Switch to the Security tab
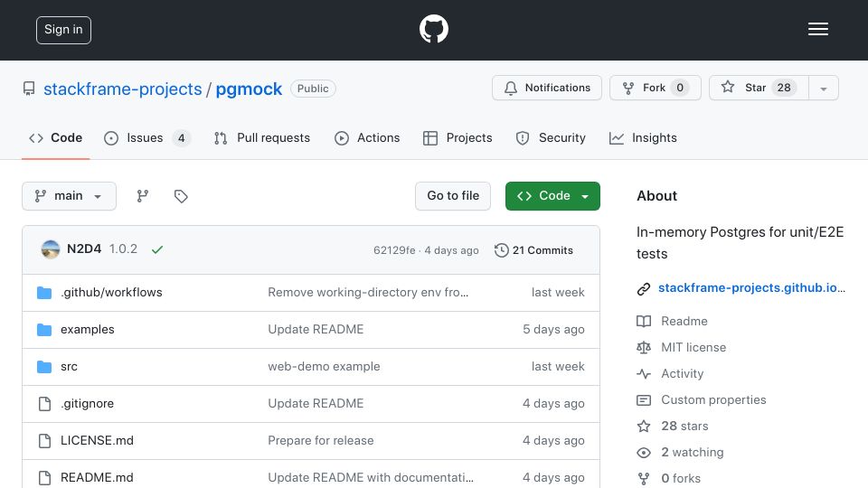This screenshot has width=868, height=488. click(551, 137)
